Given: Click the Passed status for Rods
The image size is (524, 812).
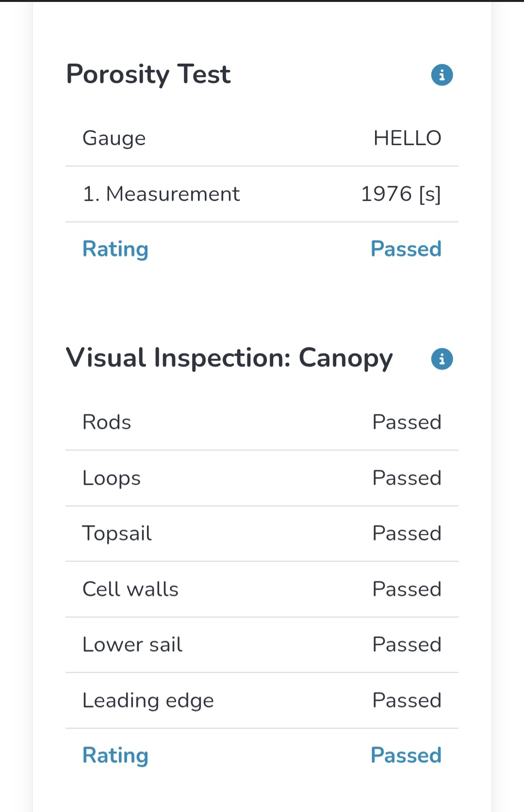Looking at the screenshot, I should point(407,423).
